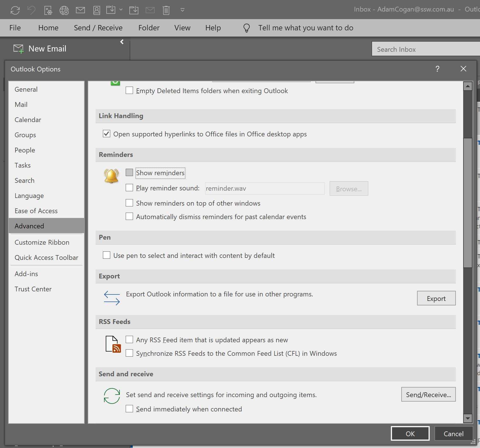Click the lightbulb Tell Me icon
480x448 pixels.
point(246,28)
